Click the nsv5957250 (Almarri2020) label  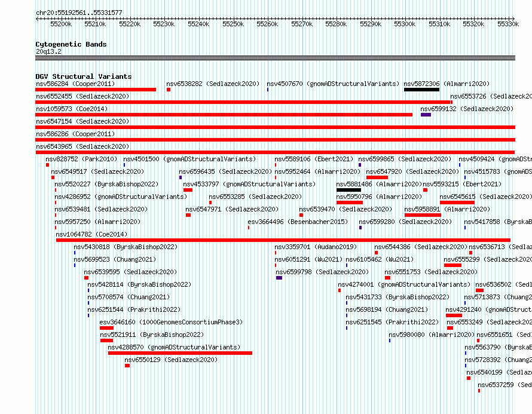point(97,222)
